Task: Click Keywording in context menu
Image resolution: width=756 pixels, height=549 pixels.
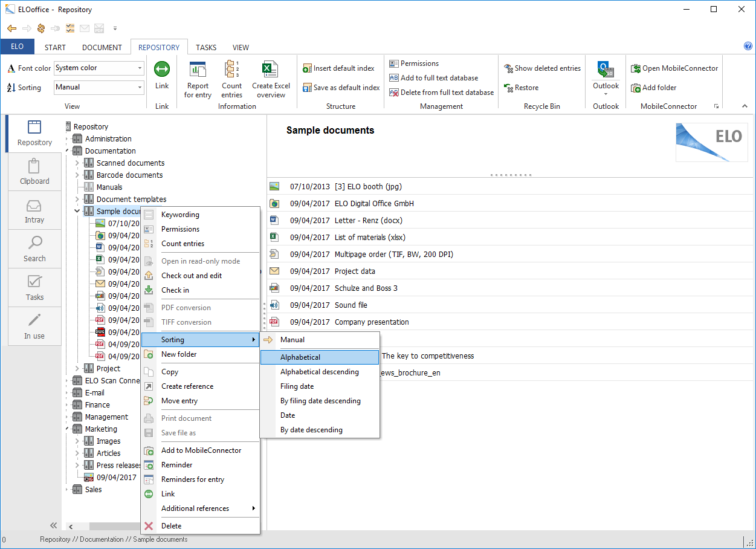Action: 200,215
